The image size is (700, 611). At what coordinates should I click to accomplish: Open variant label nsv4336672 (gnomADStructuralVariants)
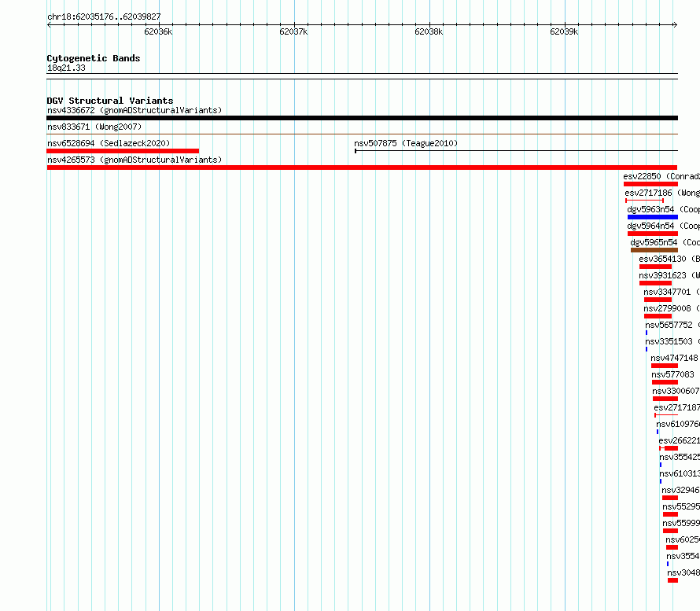point(134,110)
